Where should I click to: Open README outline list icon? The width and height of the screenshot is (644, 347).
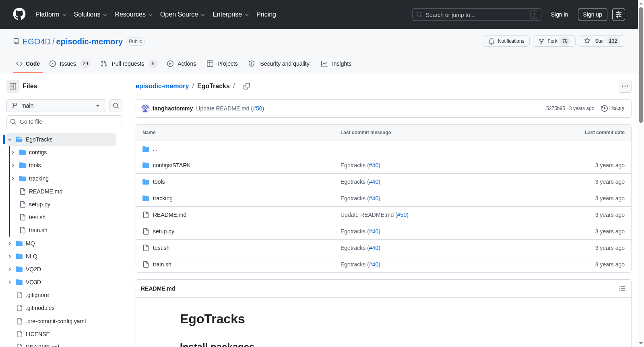(x=622, y=289)
